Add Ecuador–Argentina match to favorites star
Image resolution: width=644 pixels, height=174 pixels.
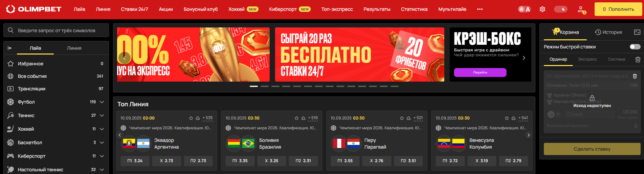[x=191, y=118]
